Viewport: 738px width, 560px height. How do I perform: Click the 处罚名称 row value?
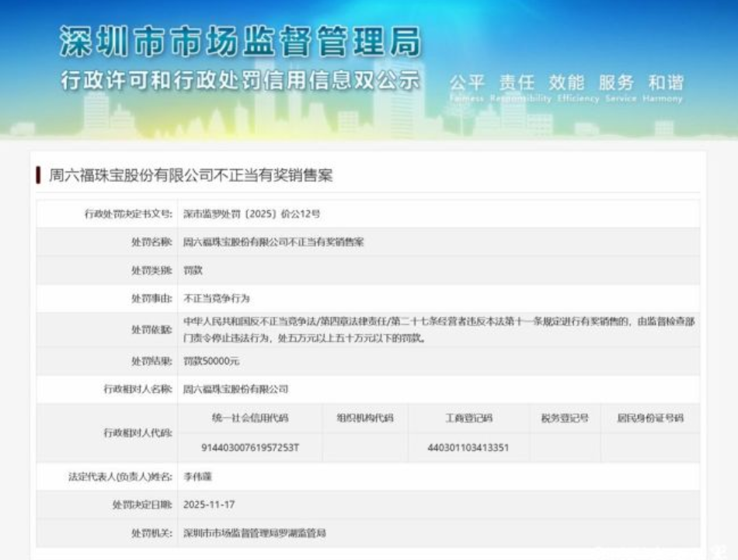coord(273,242)
